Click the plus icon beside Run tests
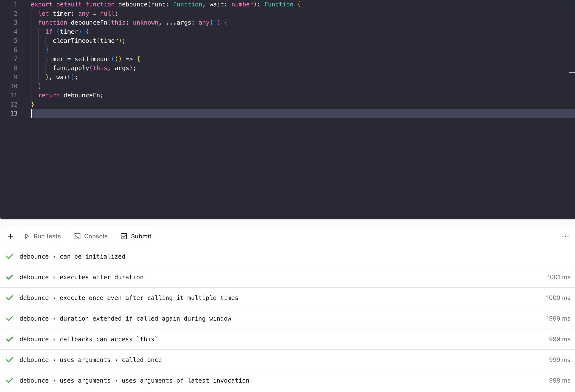The height and width of the screenshot is (392, 575). [x=10, y=236]
